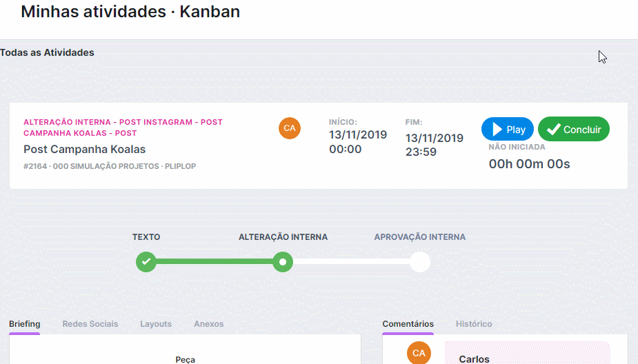Click the INÍCIO date 13/11/2019 00:00
The image size is (638, 364).
point(357,141)
